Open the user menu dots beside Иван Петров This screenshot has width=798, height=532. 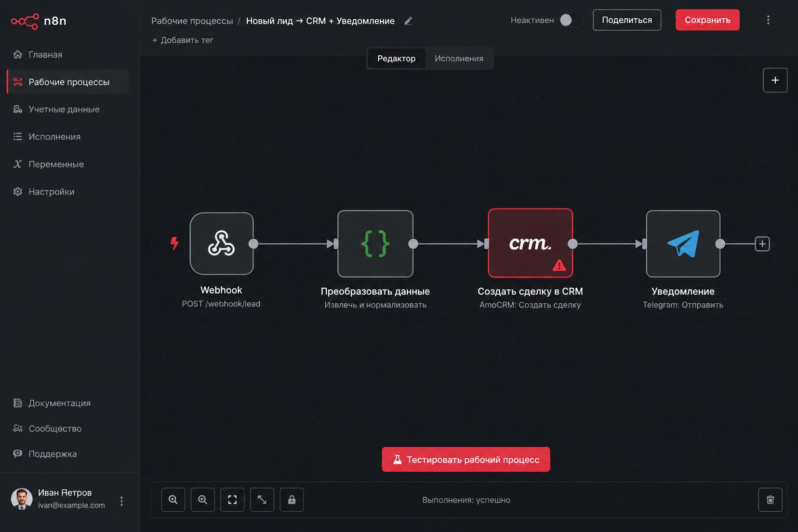click(122, 501)
